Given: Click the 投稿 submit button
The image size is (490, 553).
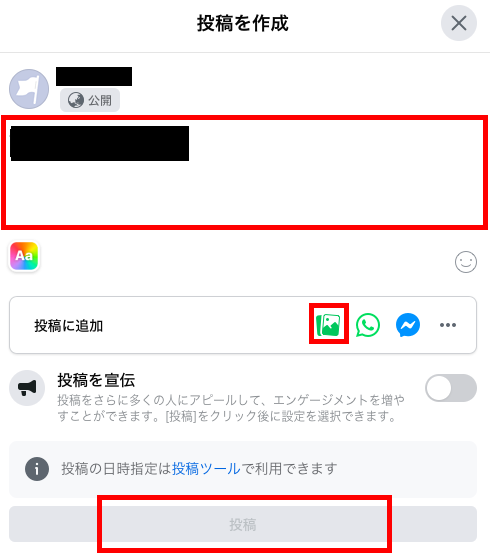Looking at the screenshot, I should coord(243,524).
